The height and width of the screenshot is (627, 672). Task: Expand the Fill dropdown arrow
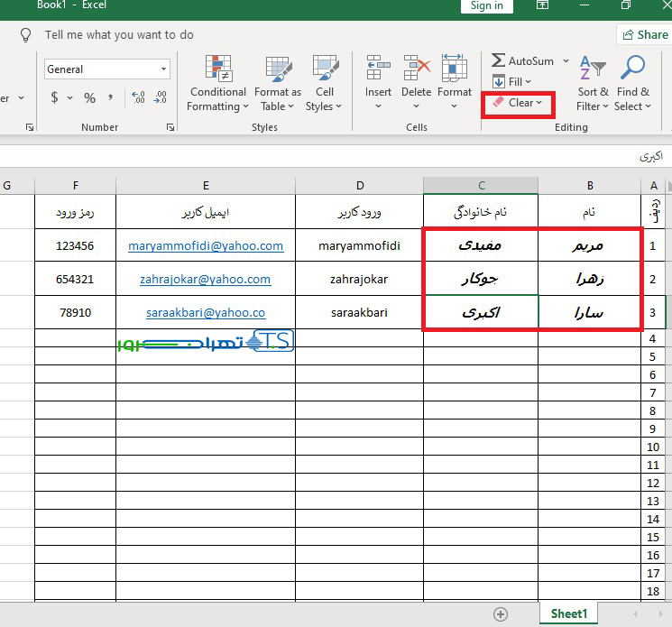click(528, 81)
